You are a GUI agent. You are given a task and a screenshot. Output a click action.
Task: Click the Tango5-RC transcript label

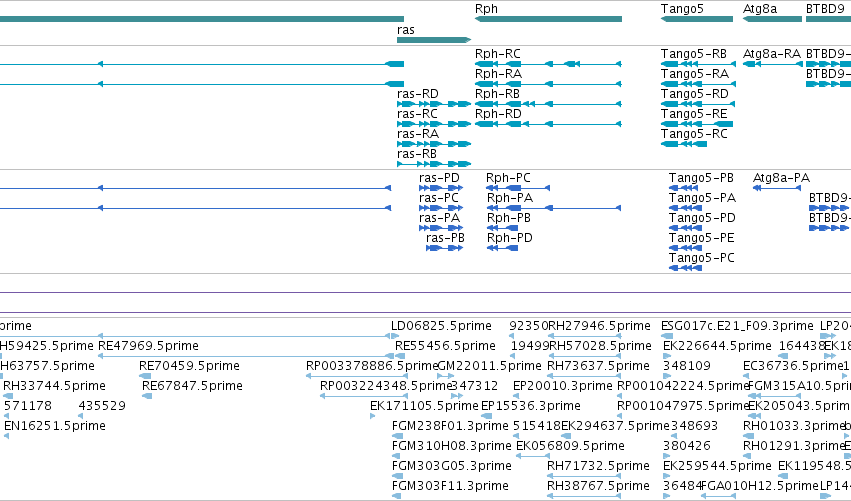click(694, 134)
